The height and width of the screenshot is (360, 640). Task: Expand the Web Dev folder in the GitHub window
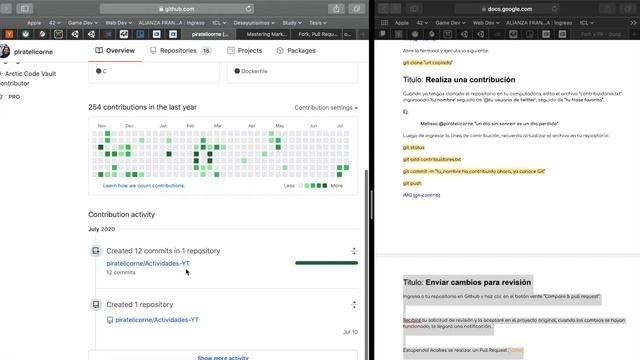click(118, 23)
